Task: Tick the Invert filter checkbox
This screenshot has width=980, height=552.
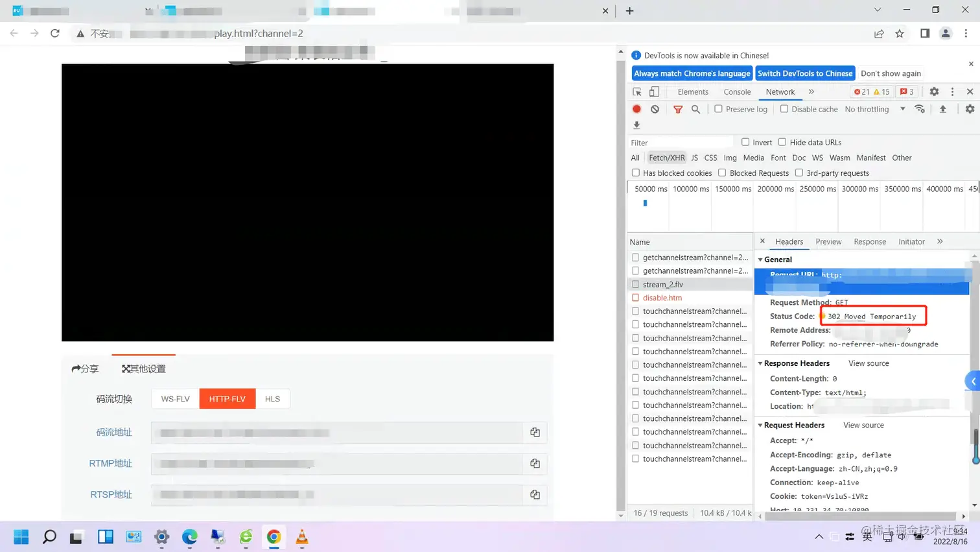Action: 745,142
